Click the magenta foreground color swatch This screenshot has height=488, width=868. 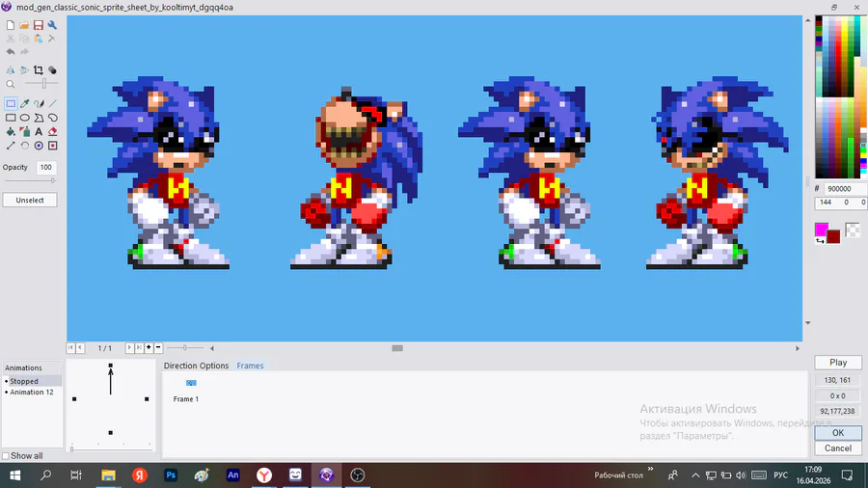click(822, 230)
